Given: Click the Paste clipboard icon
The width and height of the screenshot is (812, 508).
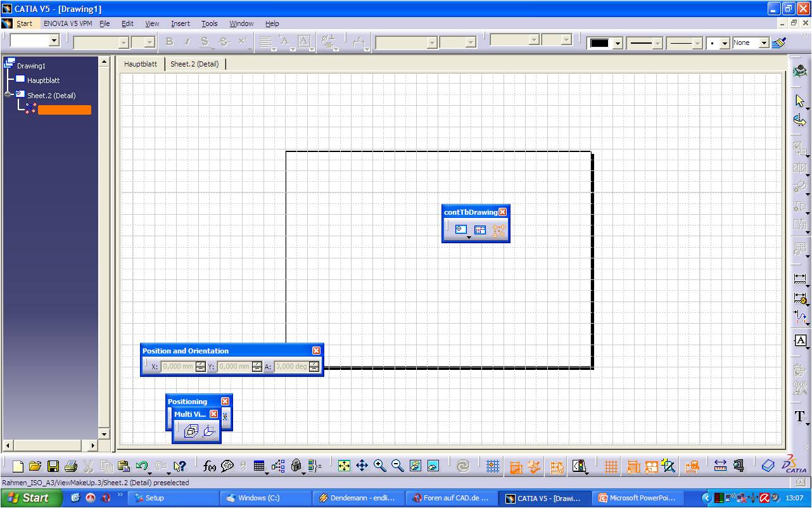Looking at the screenshot, I should pos(124,466).
